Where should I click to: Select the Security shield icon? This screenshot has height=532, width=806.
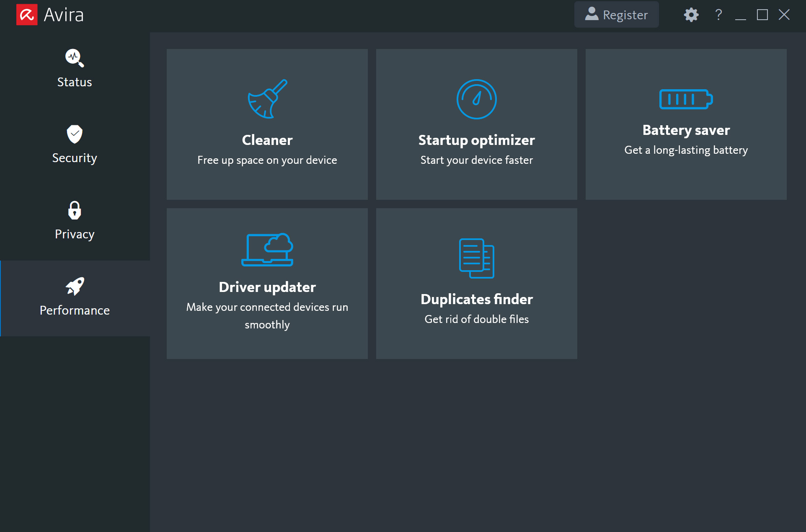click(x=75, y=134)
